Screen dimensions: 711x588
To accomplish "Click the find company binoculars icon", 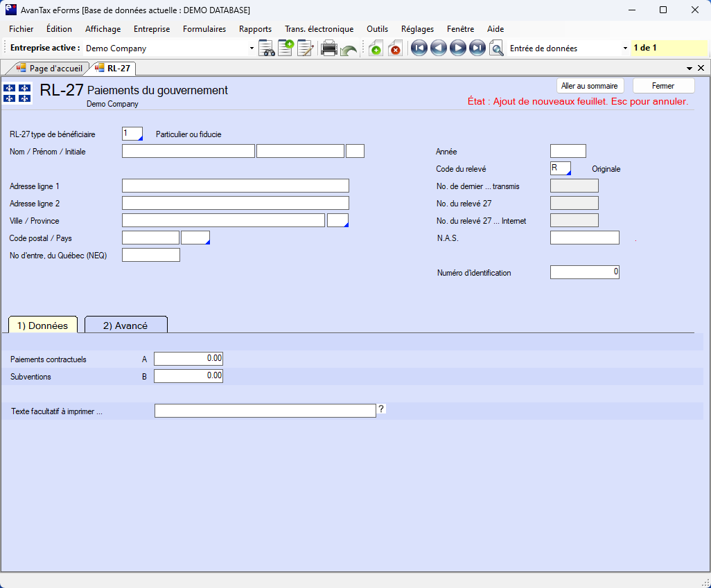I will pyautogui.click(x=267, y=48).
